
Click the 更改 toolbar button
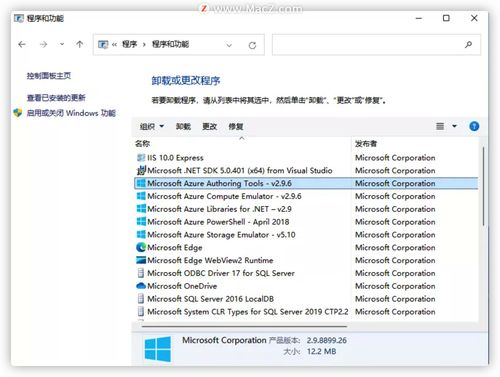coord(210,126)
